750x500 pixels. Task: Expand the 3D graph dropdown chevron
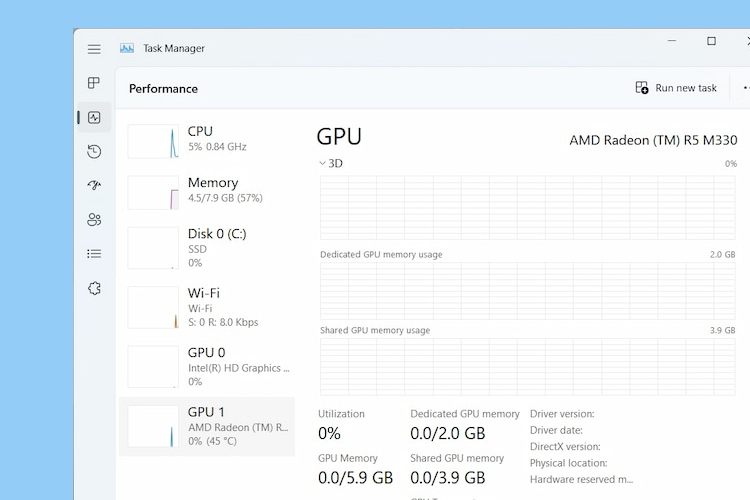[322, 163]
